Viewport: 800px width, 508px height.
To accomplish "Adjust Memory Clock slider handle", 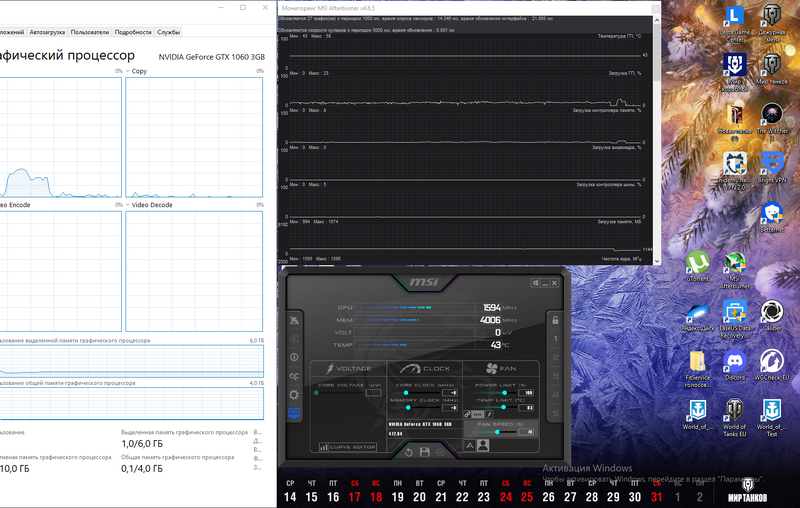I will tap(408, 408).
